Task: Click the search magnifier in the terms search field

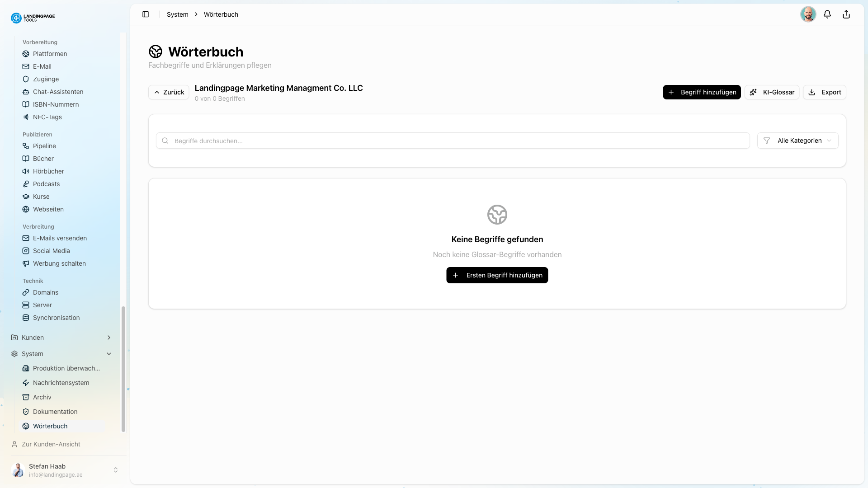Action: click(165, 141)
